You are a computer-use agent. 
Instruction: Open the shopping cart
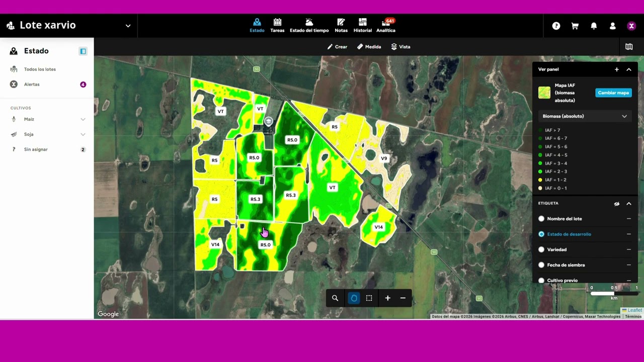coord(575,26)
